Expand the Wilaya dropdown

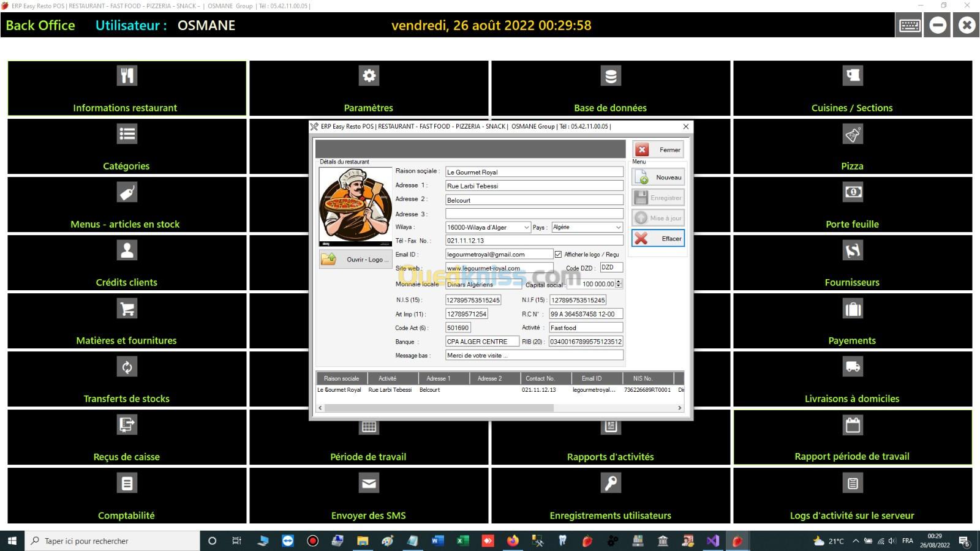526,228
